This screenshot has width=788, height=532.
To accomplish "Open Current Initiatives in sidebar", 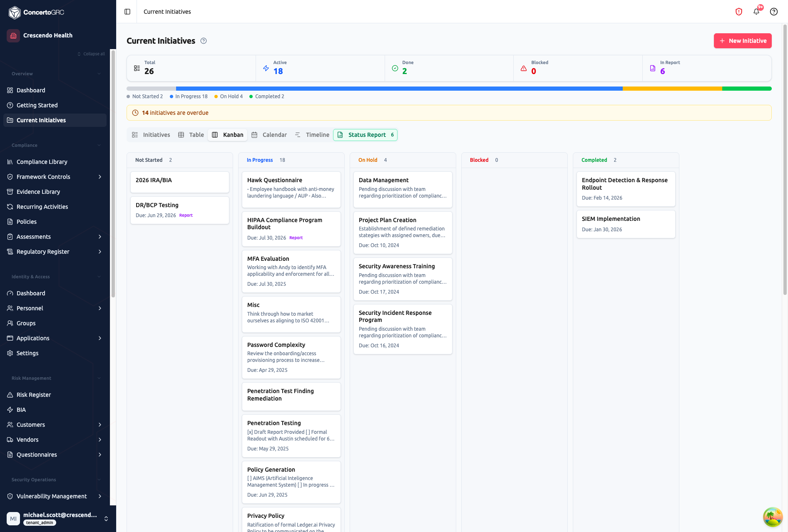I will [55, 120].
